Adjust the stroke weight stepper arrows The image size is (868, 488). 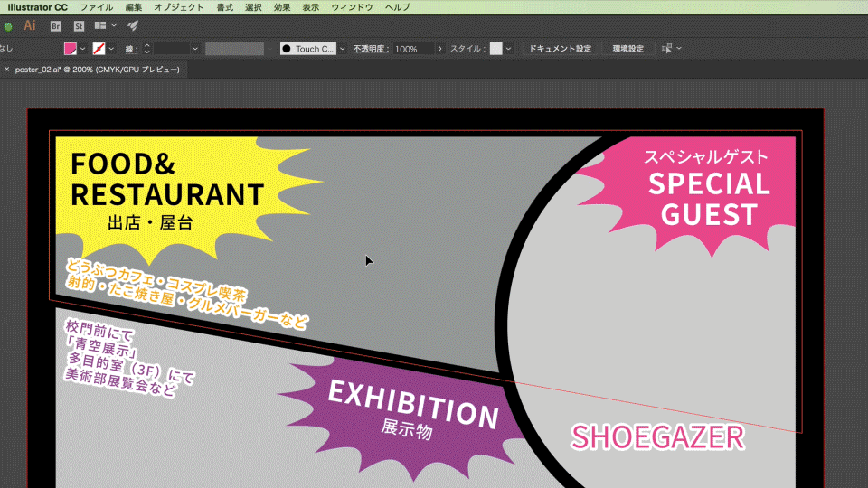(x=146, y=49)
